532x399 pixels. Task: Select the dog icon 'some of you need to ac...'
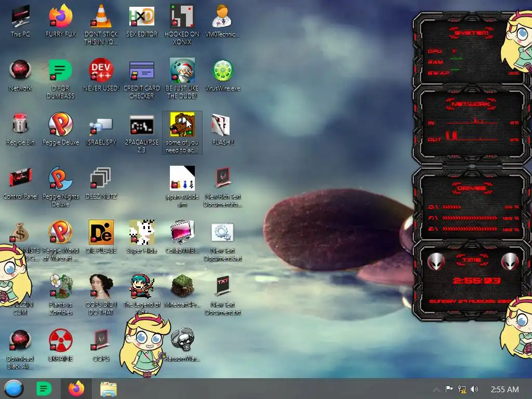click(182, 132)
